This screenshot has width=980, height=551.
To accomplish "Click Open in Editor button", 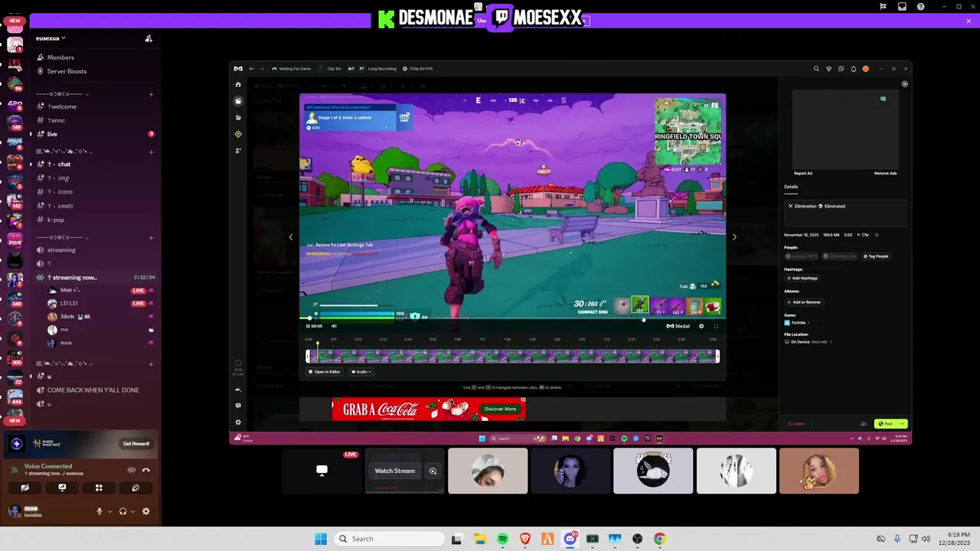I will 324,372.
